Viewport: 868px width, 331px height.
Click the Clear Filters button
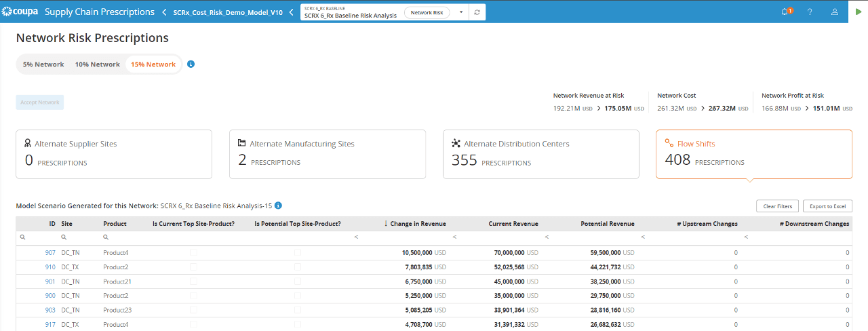(778, 206)
